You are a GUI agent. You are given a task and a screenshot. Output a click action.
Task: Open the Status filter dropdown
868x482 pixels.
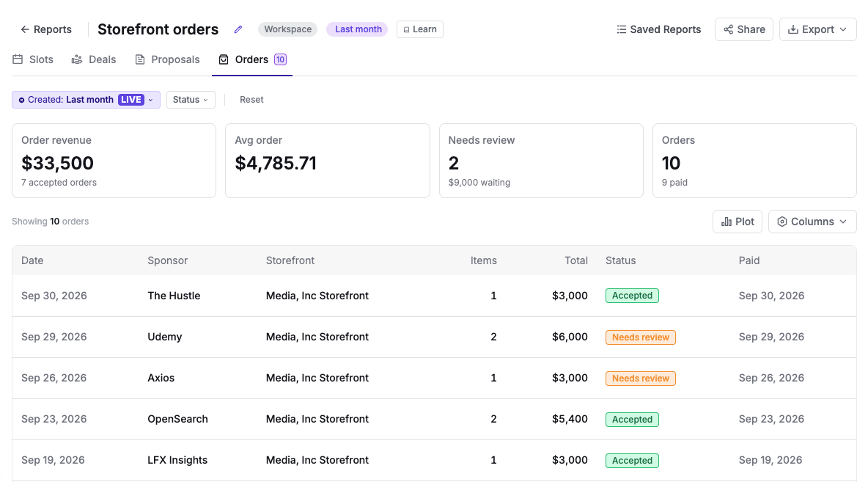(x=191, y=100)
